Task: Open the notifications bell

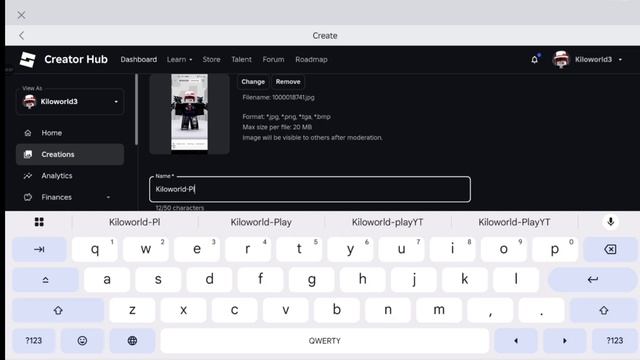Action: click(534, 60)
